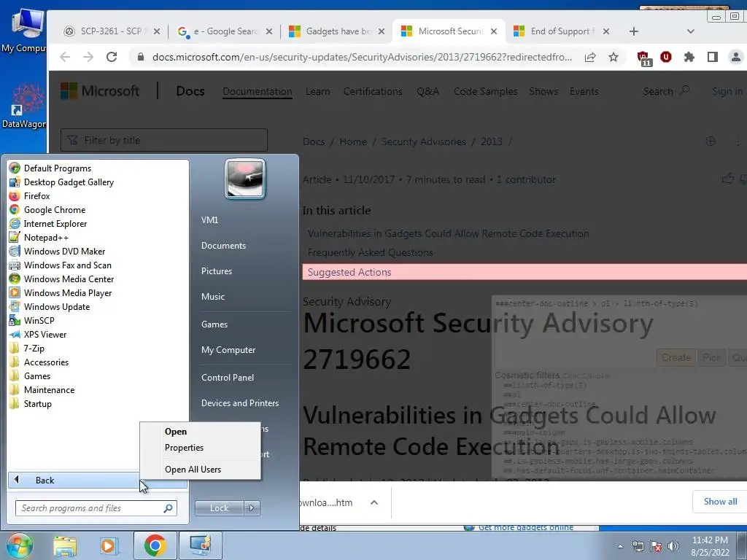Image resolution: width=747 pixels, height=560 pixels.
Task: Expand options for the downloaded htm file
Action: pos(374,502)
